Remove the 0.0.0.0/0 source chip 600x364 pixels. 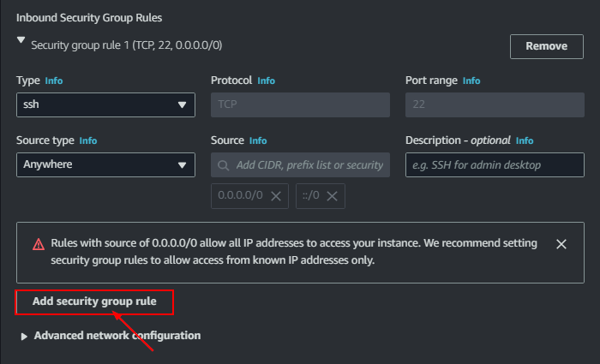pos(276,196)
